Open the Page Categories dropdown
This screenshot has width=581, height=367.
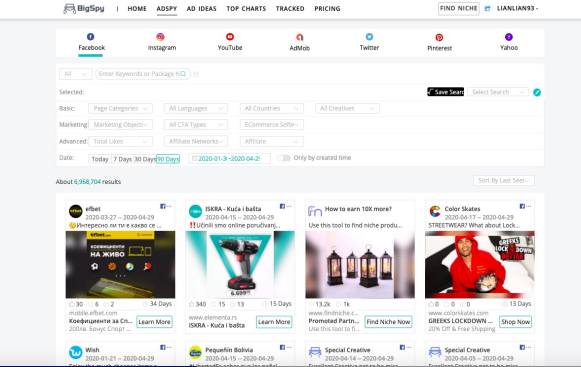pyautogui.click(x=120, y=108)
